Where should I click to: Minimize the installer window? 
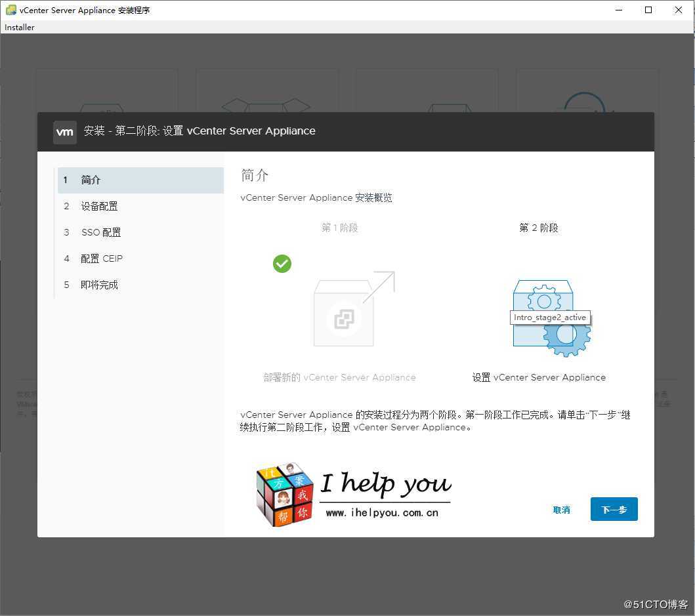point(619,10)
